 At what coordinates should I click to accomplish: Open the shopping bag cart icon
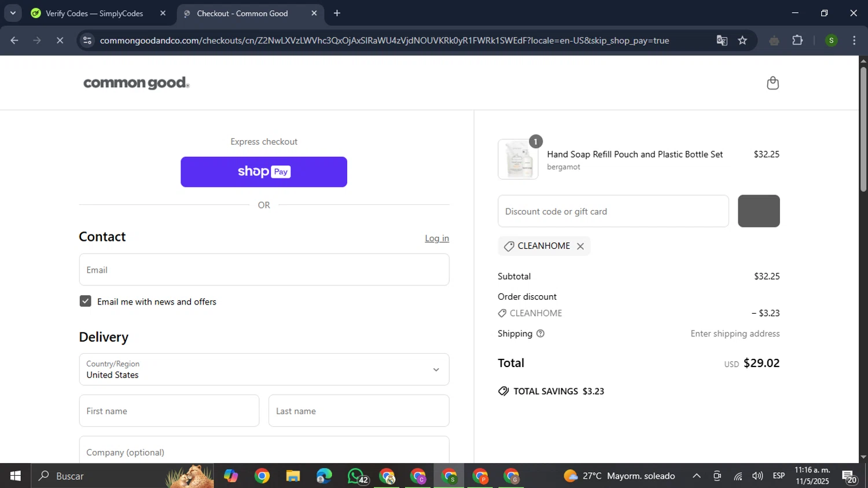point(773,83)
